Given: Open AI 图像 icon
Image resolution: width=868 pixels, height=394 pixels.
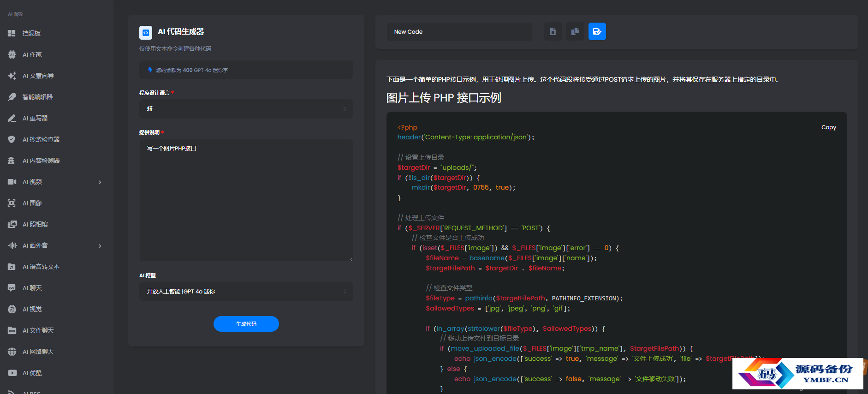Looking at the screenshot, I should [x=12, y=203].
